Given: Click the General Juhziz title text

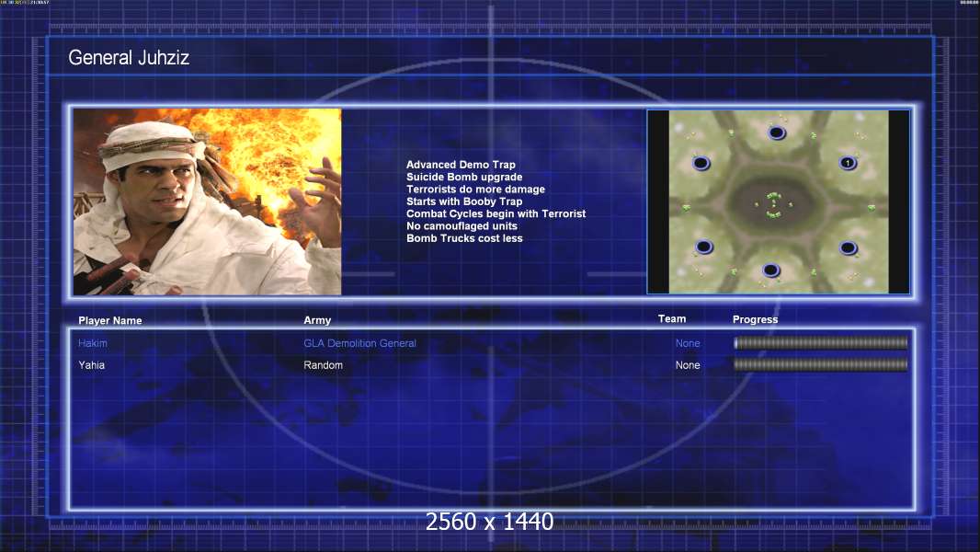Looking at the screenshot, I should pos(129,59).
